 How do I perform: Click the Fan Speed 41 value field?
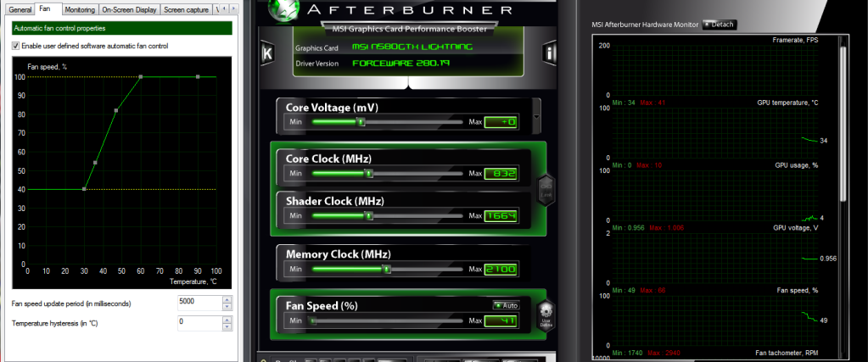click(501, 320)
